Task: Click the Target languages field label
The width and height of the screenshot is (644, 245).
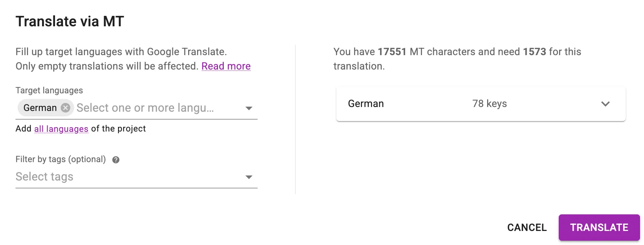Action: coord(49,90)
